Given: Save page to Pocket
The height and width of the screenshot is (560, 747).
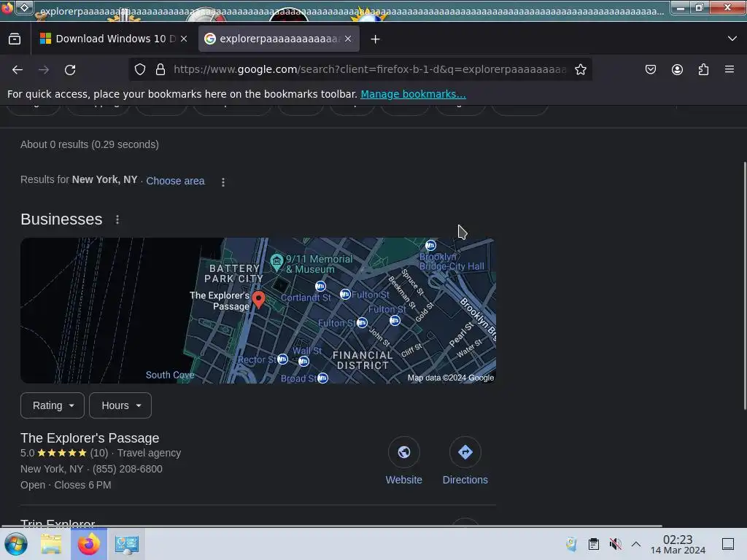Looking at the screenshot, I should (650, 69).
